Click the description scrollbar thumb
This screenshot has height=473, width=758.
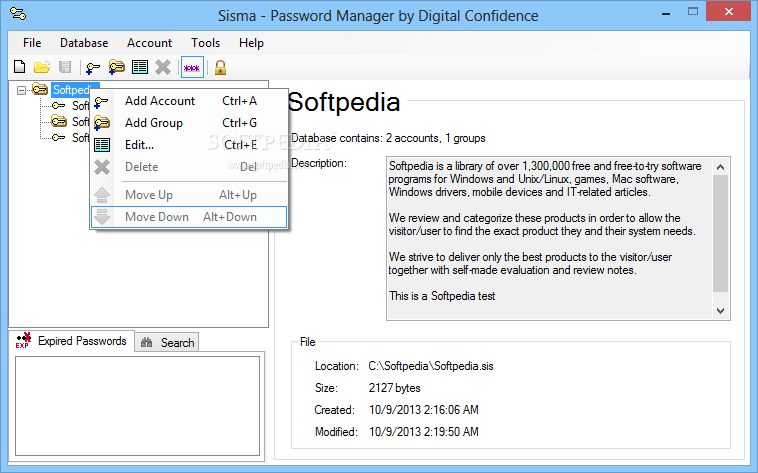[x=720, y=234]
